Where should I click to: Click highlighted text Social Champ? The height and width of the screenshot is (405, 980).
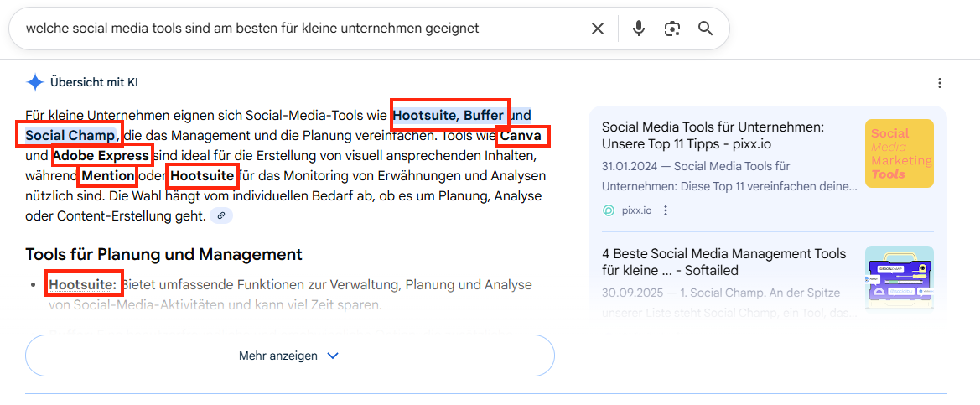point(70,135)
